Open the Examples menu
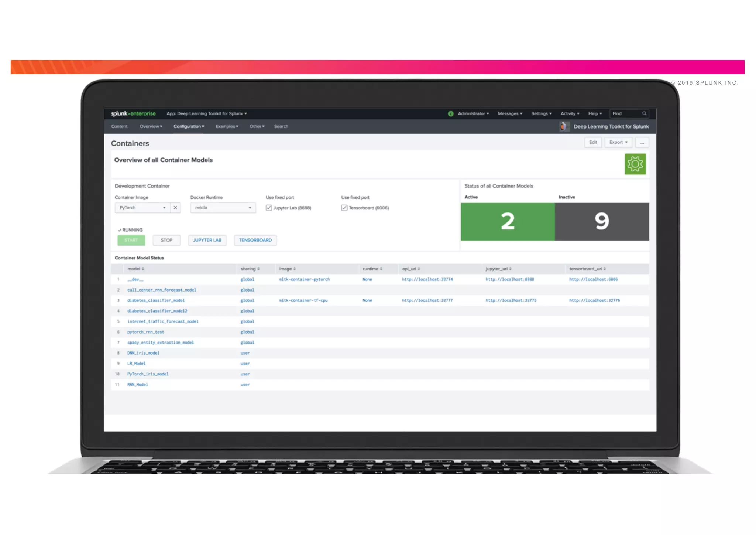This screenshot has height=535, width=756. tap(227, 127)
